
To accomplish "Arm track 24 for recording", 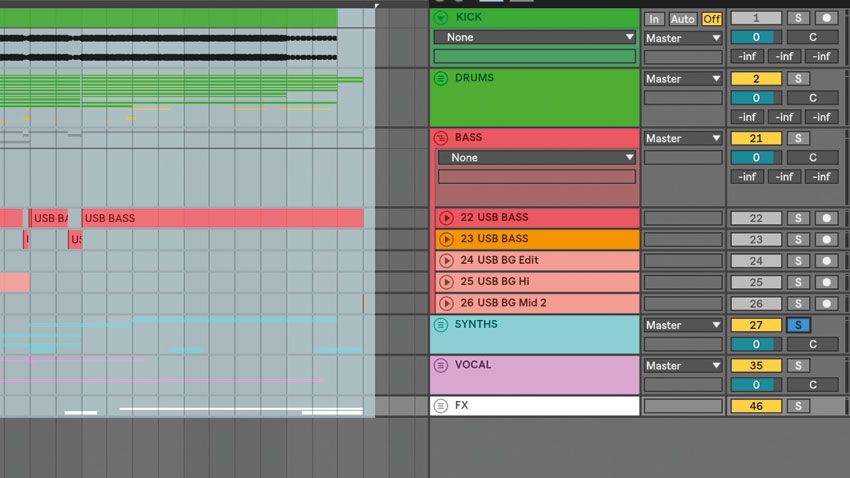I will (826, 261).
